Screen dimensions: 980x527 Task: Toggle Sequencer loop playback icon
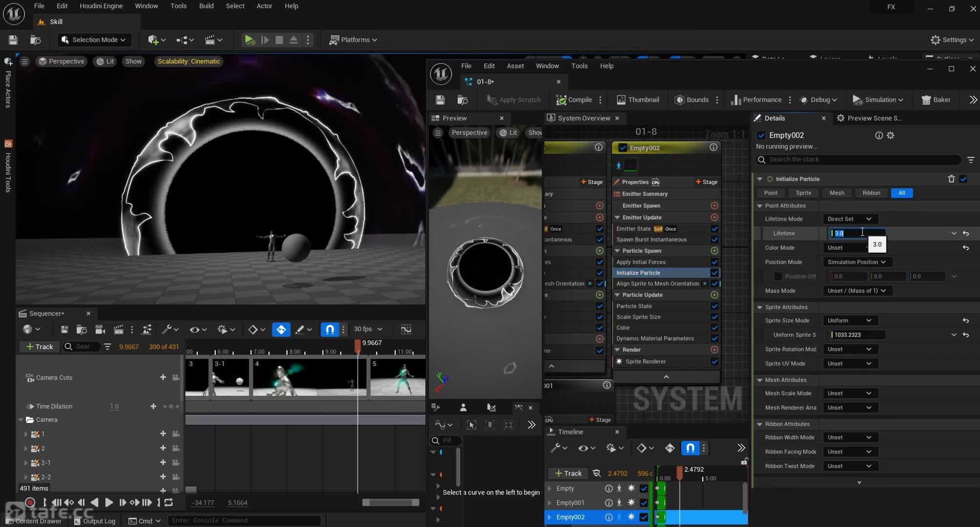tap(168, 502)
